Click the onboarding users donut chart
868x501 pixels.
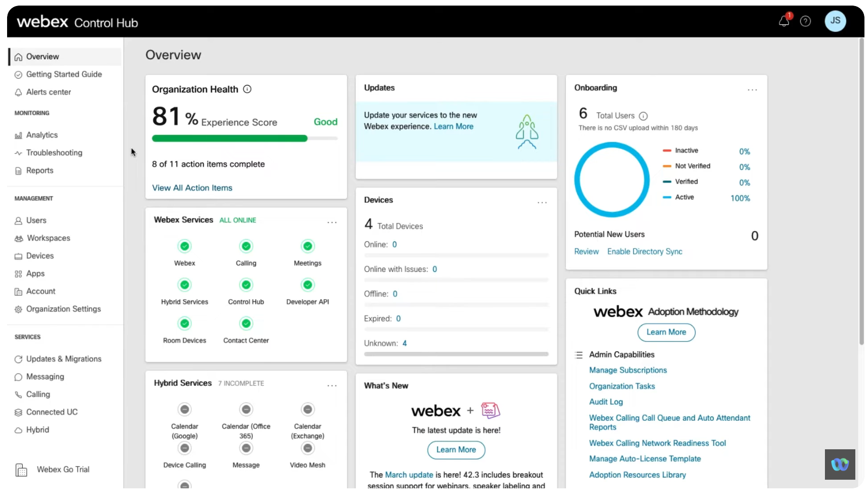(x=612, y=180)
